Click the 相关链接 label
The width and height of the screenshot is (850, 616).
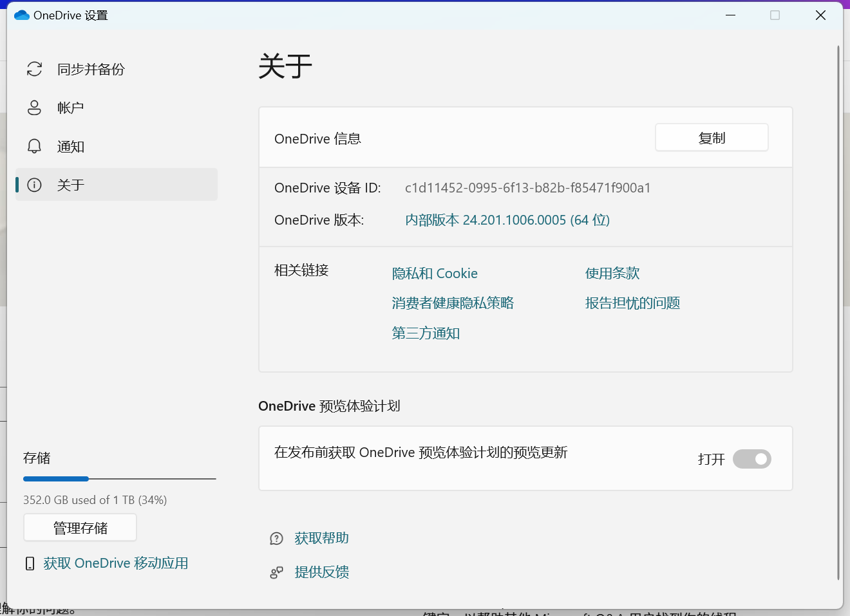pos(301,270)
